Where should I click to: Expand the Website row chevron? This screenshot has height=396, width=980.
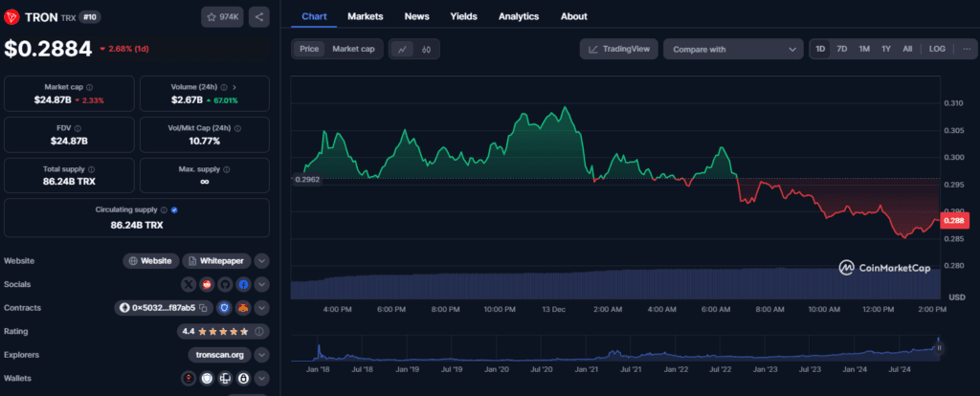click(x=262, y=261)
